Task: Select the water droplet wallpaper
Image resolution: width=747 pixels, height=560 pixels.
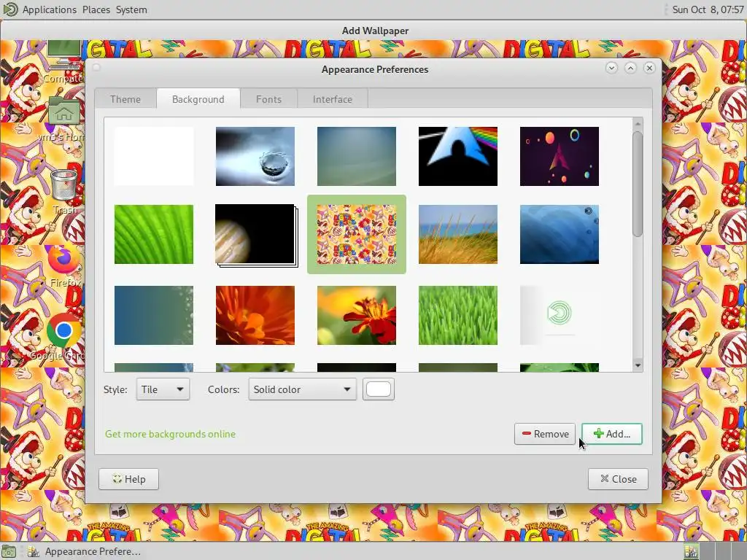Action: pos(255,156)
